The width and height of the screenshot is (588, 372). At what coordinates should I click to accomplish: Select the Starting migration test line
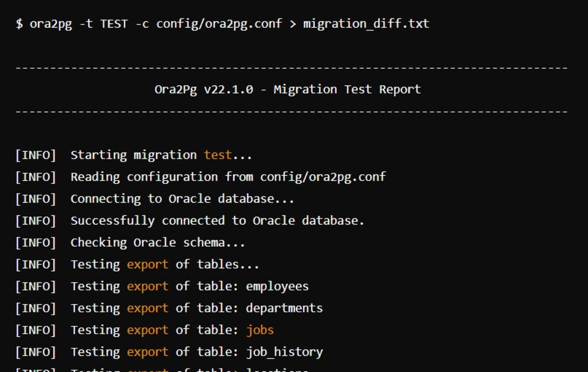pyautogui.click(x=160, y=155)
